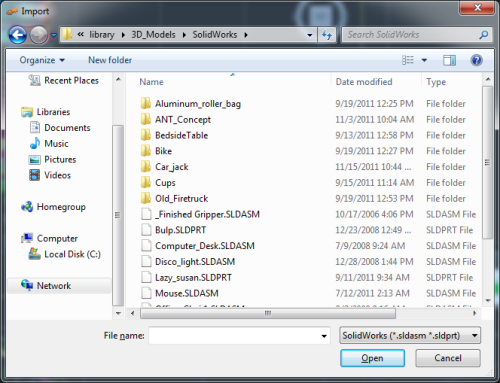The width and height of the screenshot is (500, 383).
Task: Open the SolidWorks file type dropdown
Action: pyautogui.click(x=410, y=335)
